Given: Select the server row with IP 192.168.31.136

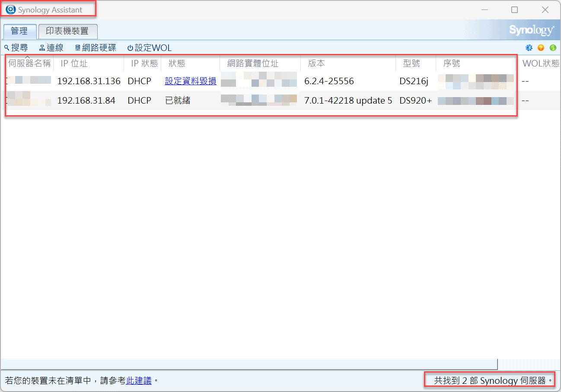Looking at the screenshot, I should [280, 81].
